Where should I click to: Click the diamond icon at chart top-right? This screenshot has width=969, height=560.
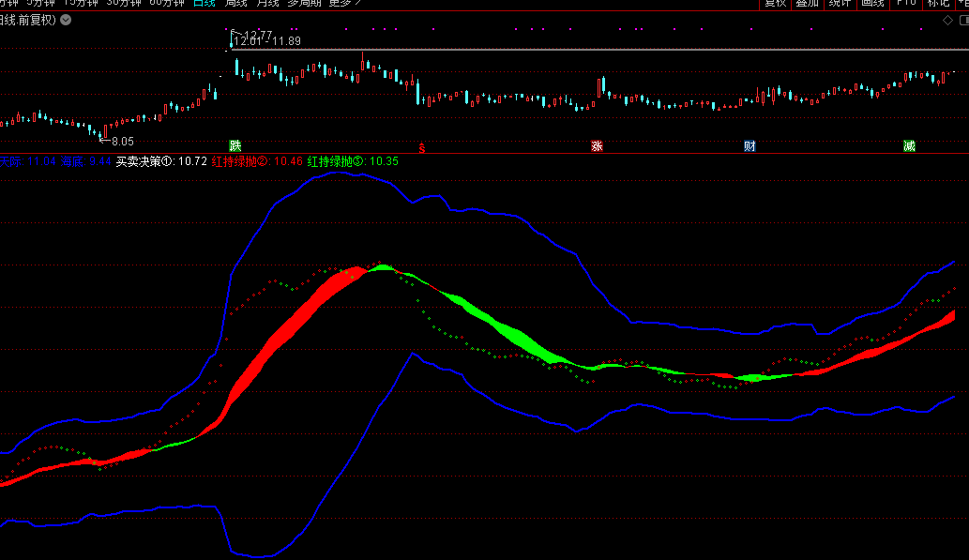(x=949, y=20)
